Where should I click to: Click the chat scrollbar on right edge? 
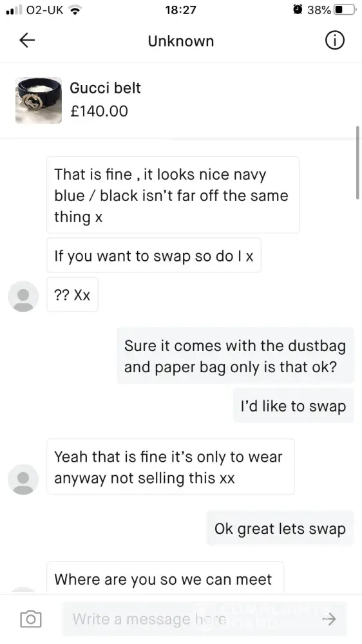click(357, 163)
